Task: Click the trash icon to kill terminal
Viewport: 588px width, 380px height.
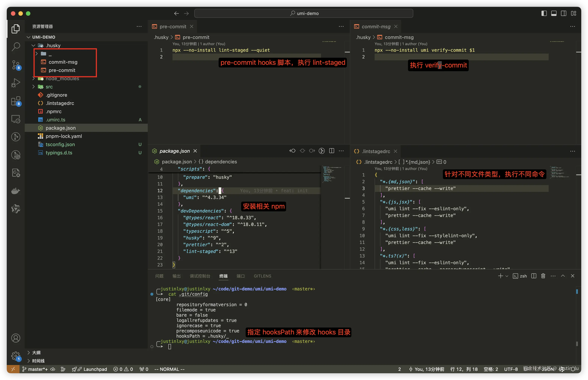Action: (x=543, y=276)
